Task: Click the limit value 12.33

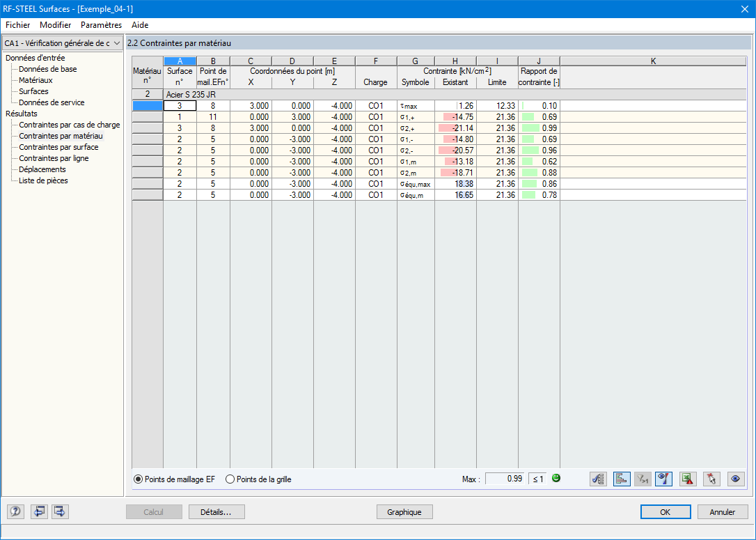Action: click(x=497, y=106)
